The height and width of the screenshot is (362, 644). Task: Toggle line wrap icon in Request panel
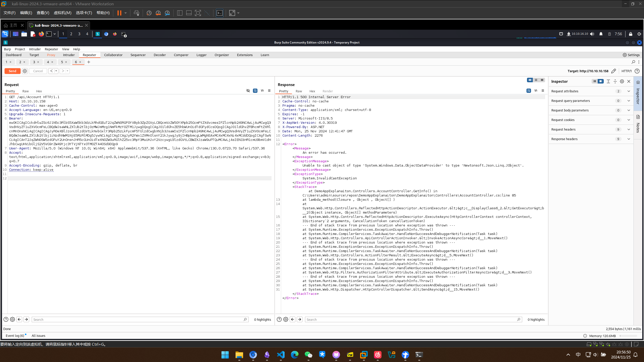[x=255, y=91]
